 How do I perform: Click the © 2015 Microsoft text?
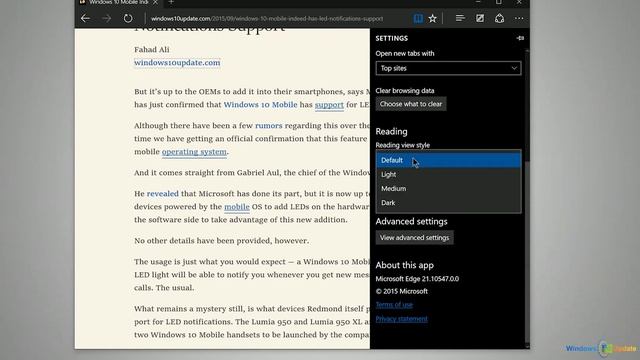(402, 291)
